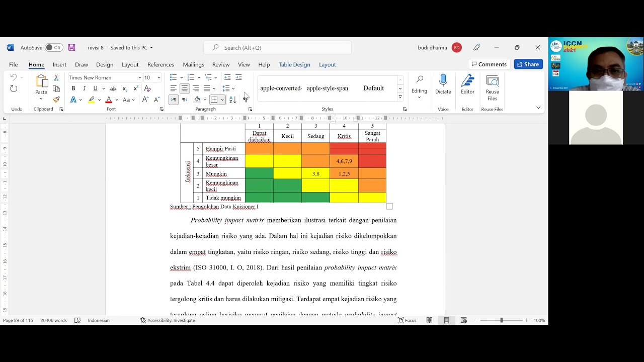This screenshot has width=644, height=362.
Task: Set Align Left paragraph alignment
Action: pos(174,88)
